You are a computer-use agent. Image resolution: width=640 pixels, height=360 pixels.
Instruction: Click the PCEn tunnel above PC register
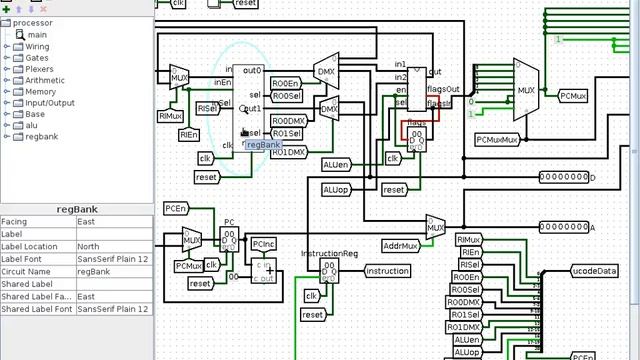[x=176, y=209]
